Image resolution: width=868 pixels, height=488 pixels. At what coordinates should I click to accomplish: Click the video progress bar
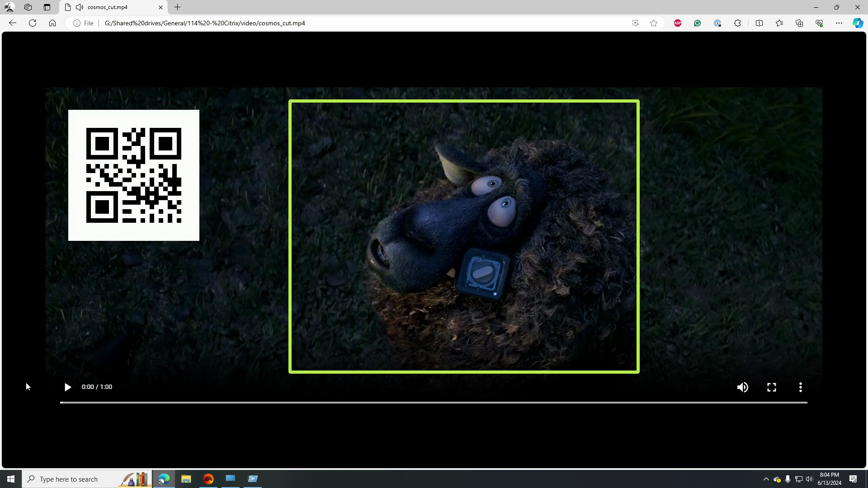(434, 402)
